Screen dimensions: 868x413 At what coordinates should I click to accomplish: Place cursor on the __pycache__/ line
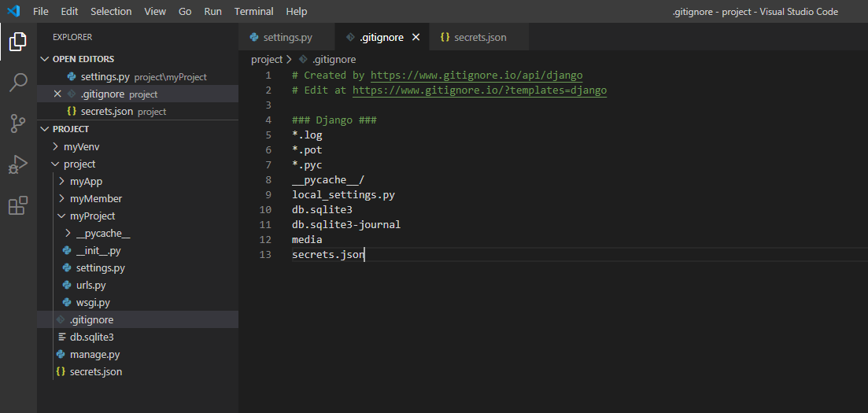tap(328, 180)
